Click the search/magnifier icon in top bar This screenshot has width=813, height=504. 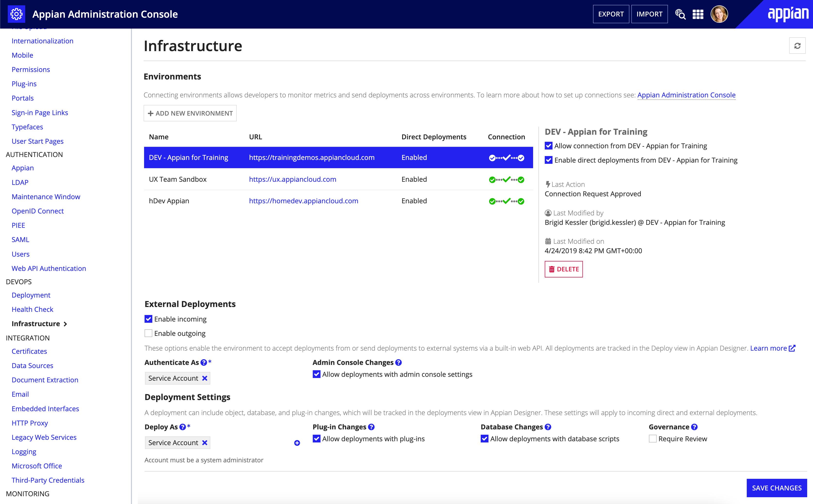tap(681, 15)
